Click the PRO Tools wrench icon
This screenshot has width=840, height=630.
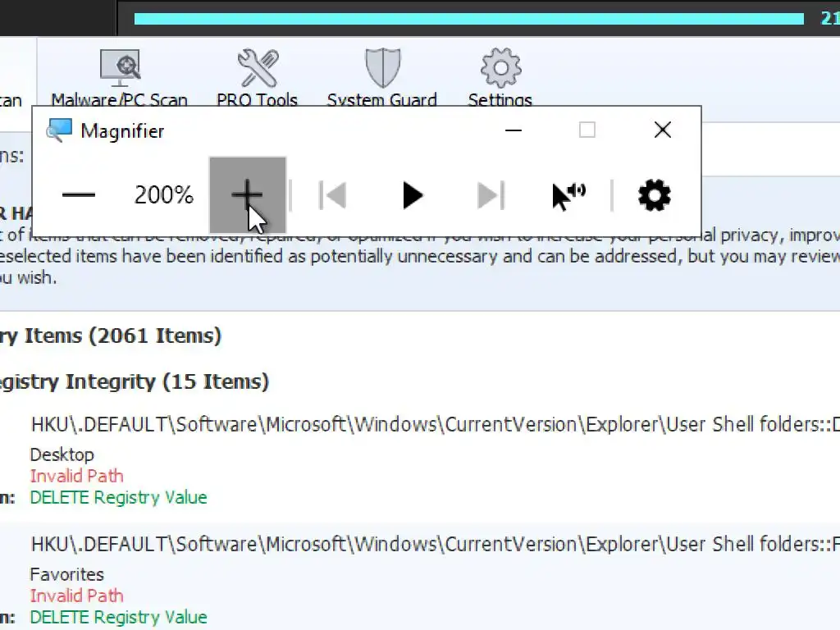pos(258,68)
